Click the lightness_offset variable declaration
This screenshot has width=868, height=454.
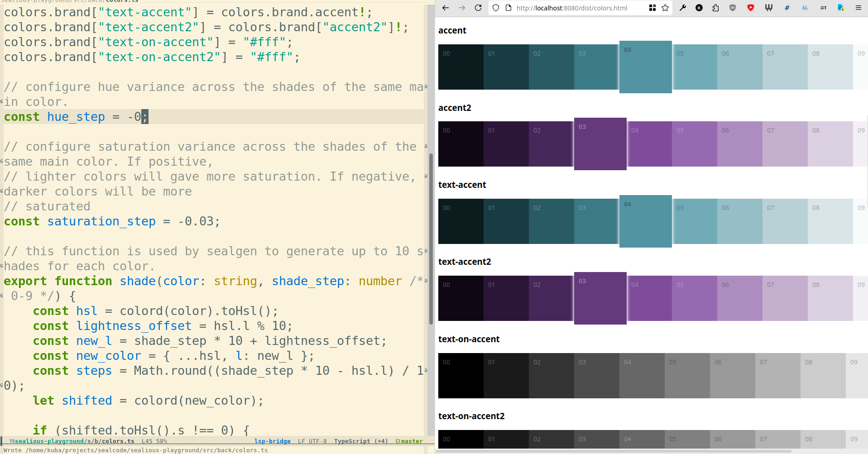pos(134,326)
